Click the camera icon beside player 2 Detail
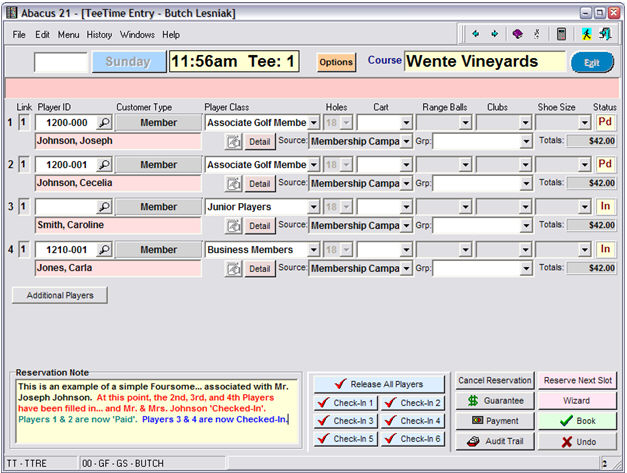 (234, 184)
